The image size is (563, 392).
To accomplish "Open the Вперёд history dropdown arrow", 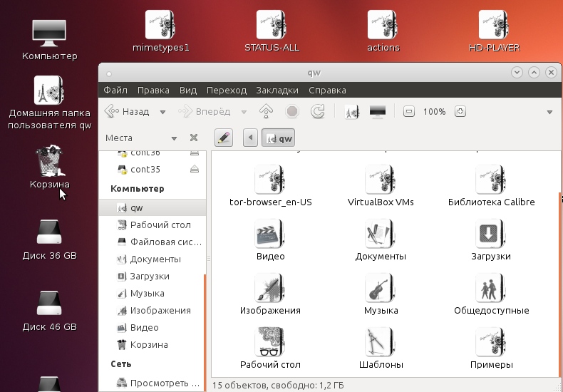I will click(244, 112).
